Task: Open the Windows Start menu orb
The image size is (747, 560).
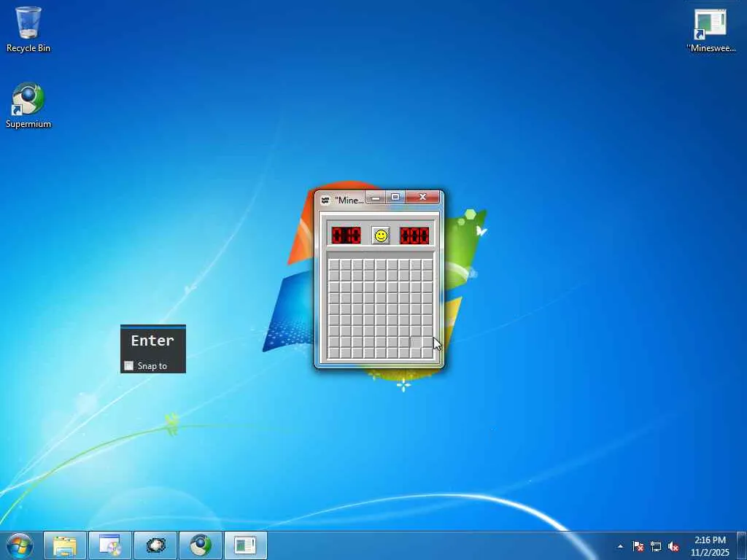Action: click(x=20, y=545)
